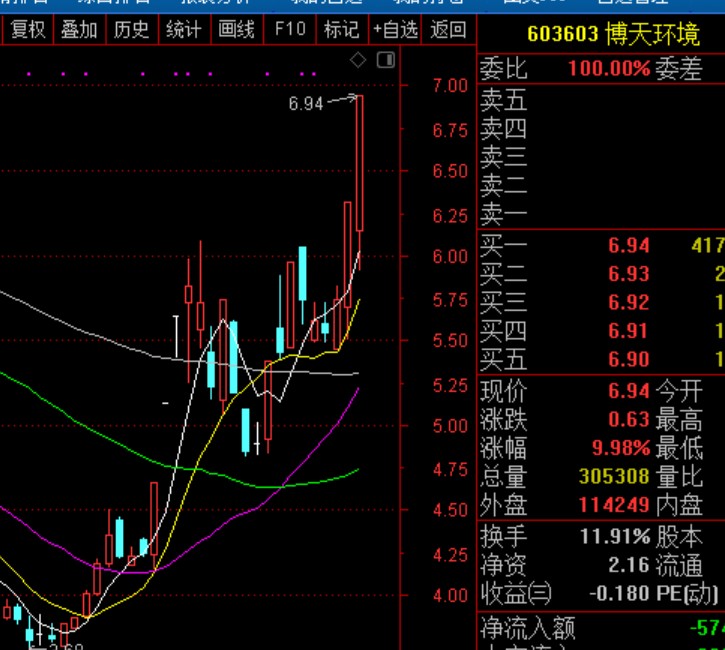Click the 返回 back button
Screen dimensions: 725x650
448,30
